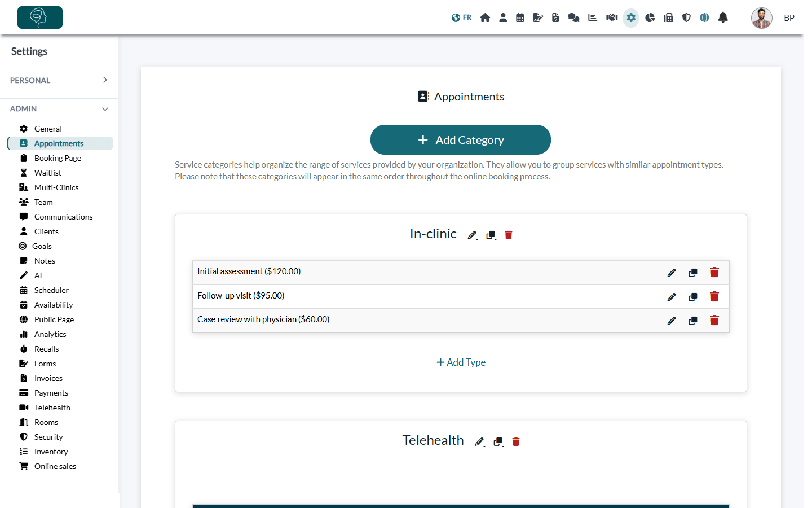Expand the PERSONAL settings section
Image resolution: width=812 pixels, height=508 pixels.
59,80
